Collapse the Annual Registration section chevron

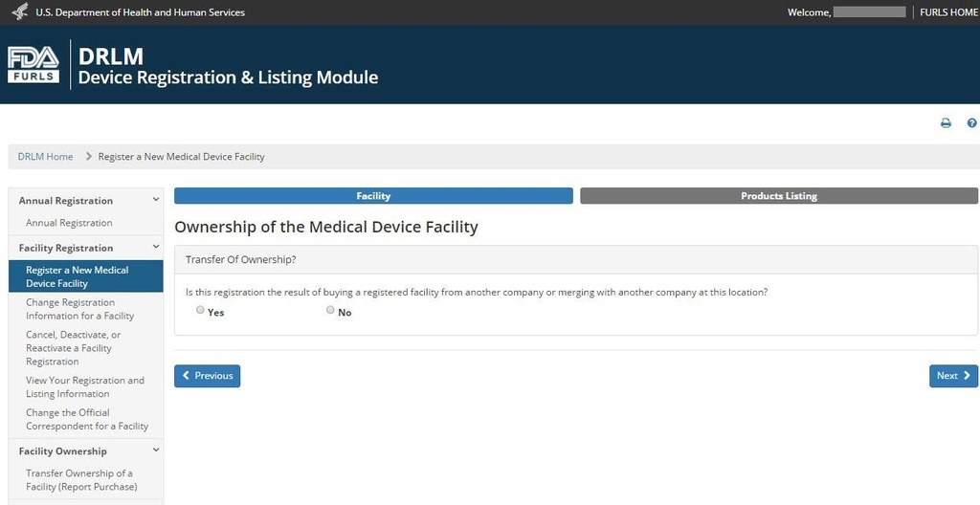pyautogui.click(x=156, y=200)
